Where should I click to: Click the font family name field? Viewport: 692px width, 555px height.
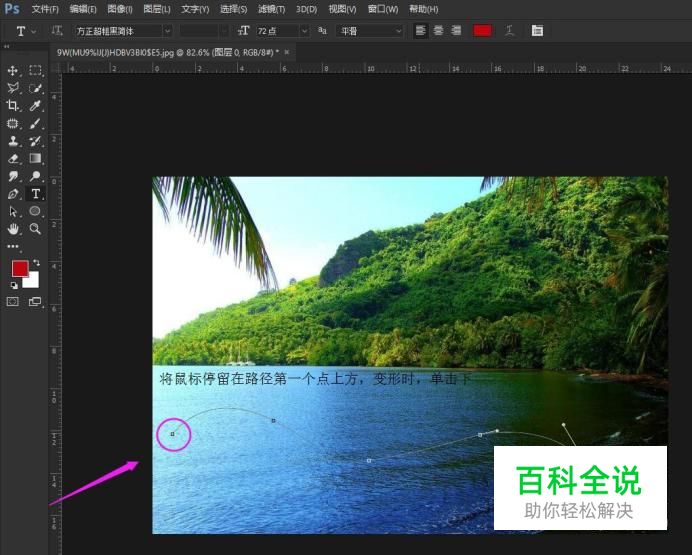pyautogui.click(x=118, y=31)
